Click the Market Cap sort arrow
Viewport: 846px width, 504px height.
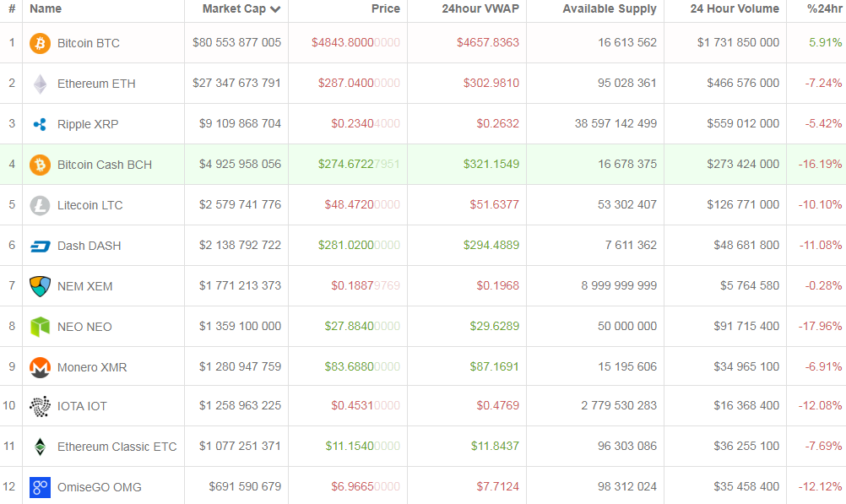(275, 9)
